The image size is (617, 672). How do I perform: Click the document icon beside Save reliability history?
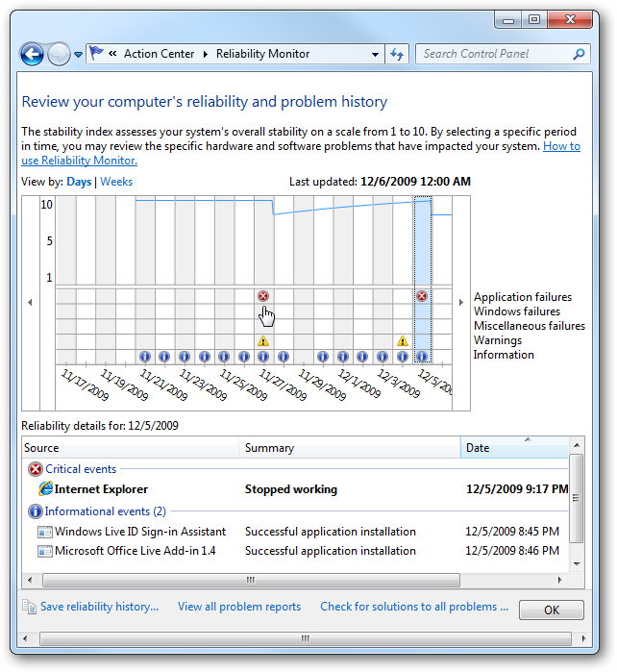(30, 607)
